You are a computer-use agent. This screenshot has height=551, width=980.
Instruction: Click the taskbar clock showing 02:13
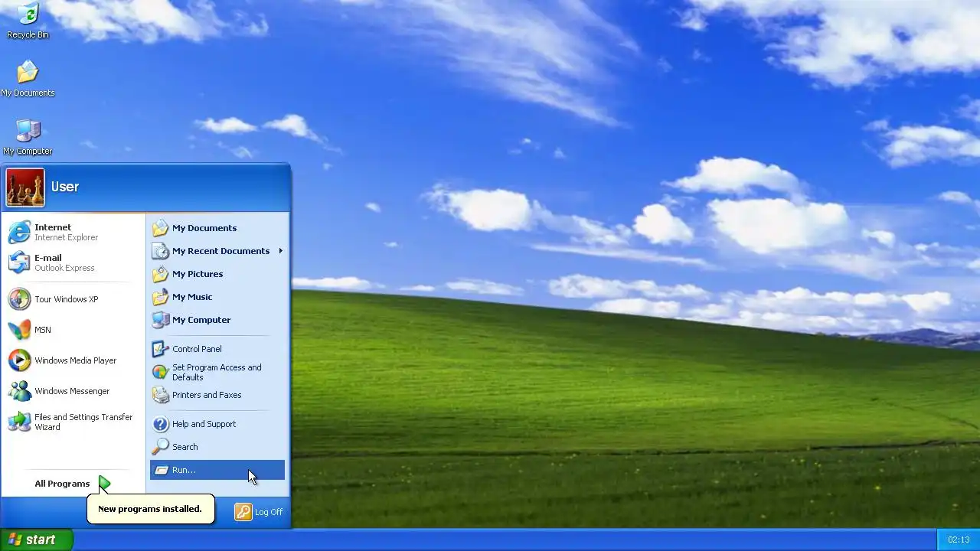pos(959,540)
